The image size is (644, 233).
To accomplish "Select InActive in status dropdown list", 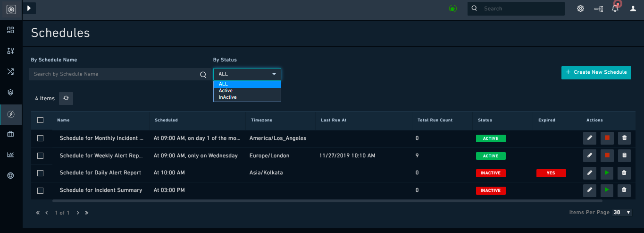I will click(x=247, y=97).
